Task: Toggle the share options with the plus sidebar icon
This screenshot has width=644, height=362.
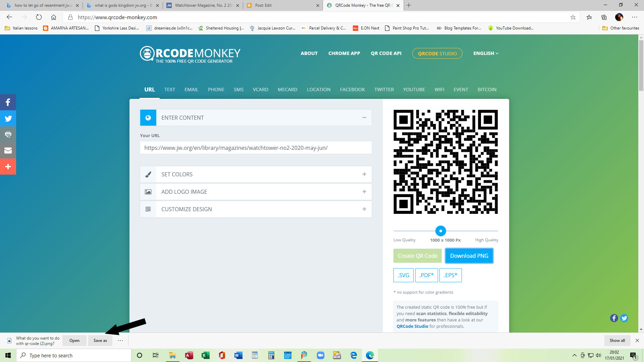Action: pyautogui.click(x=8, y=167)
